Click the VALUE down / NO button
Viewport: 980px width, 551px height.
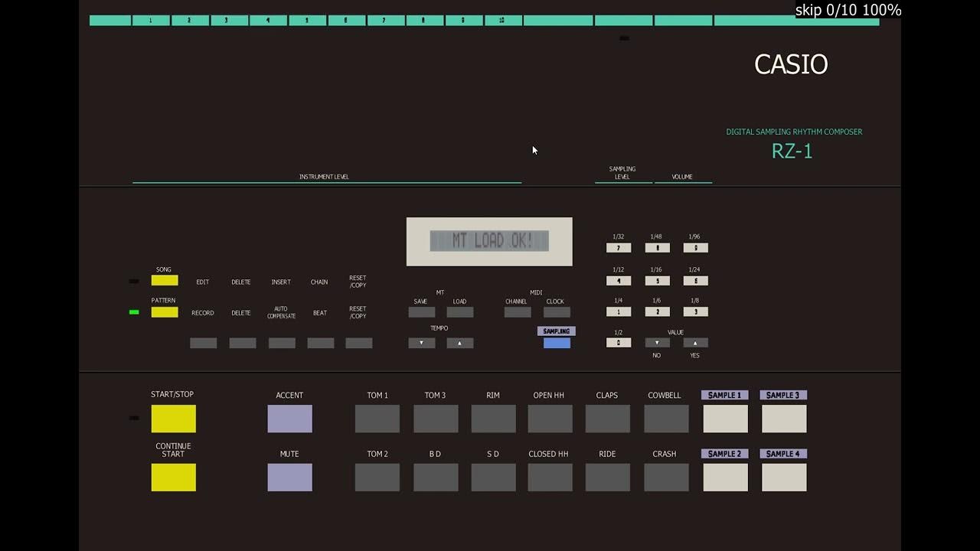click(658, 343)
